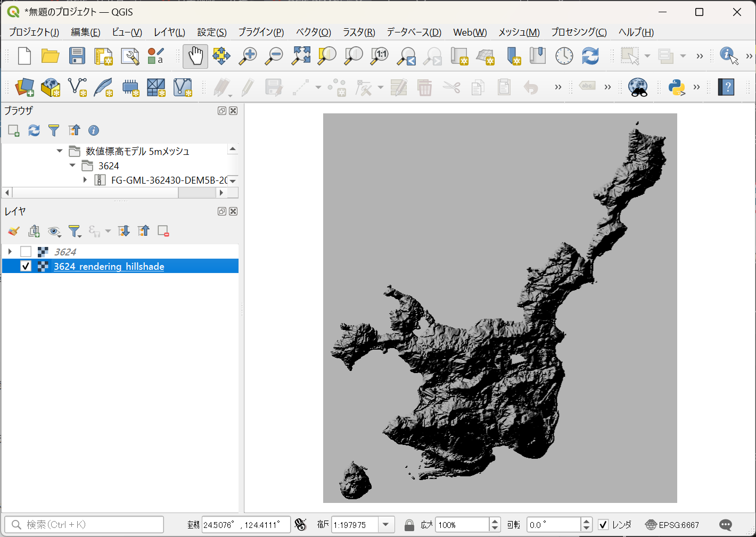Open the ラスタ(R) menu
The image size is (756, 537).
point(358,32)
